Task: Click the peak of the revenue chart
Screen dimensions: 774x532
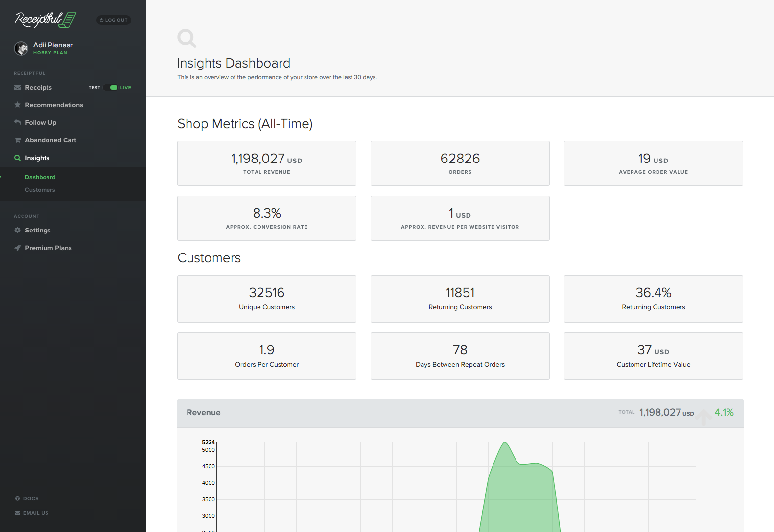Action: pos(505,443)
